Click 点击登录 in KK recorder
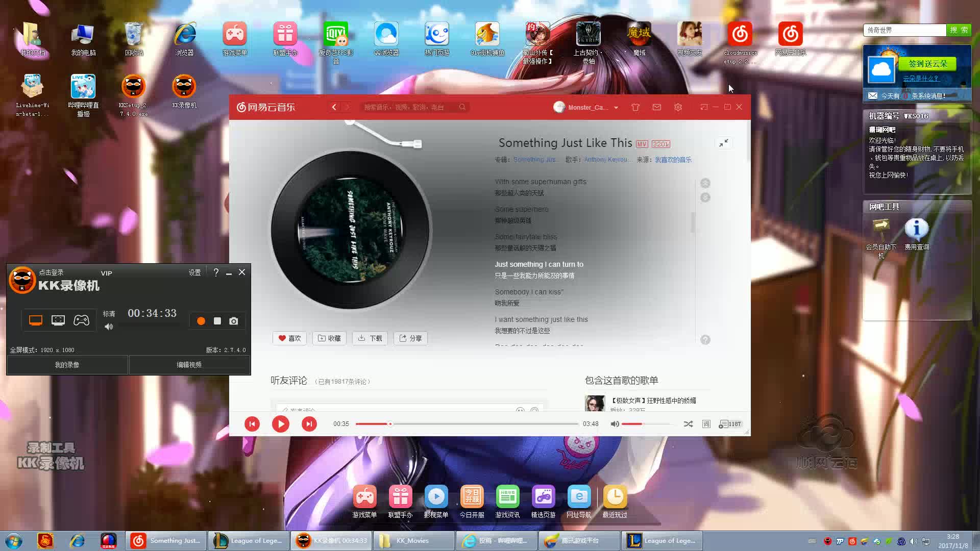This screenshot has height=551, width=980. [x=51, y=272]
